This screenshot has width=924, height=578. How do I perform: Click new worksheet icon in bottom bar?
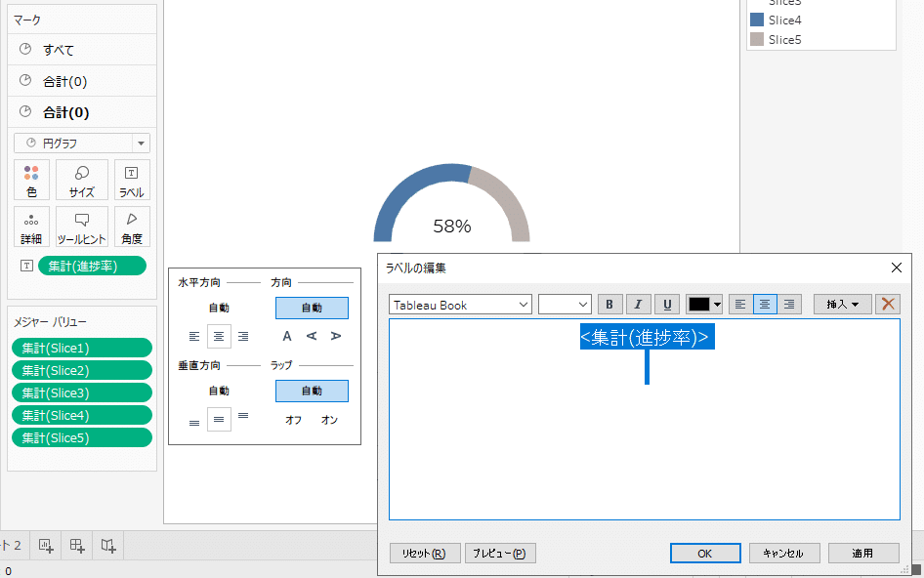pos(46,546)
